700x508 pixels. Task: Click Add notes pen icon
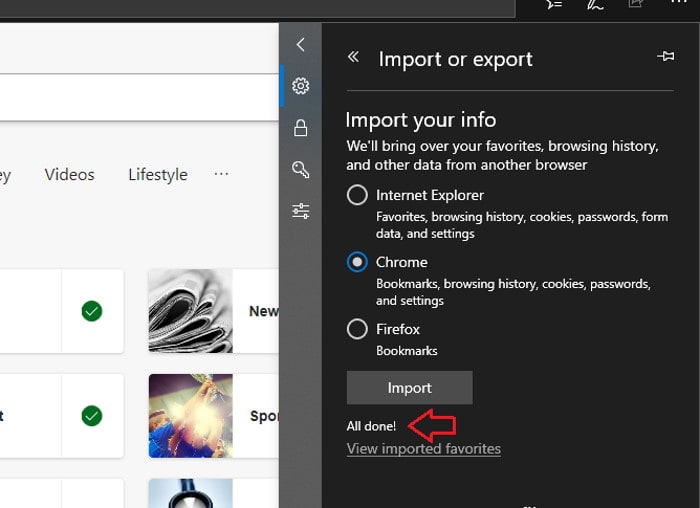click(595, 4)
